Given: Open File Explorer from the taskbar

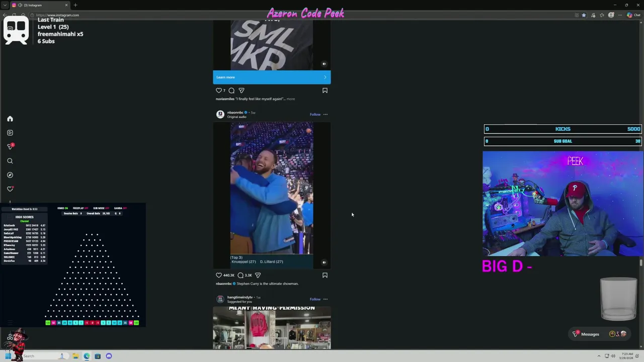Looking at the screenshot, I should point(75,356).
